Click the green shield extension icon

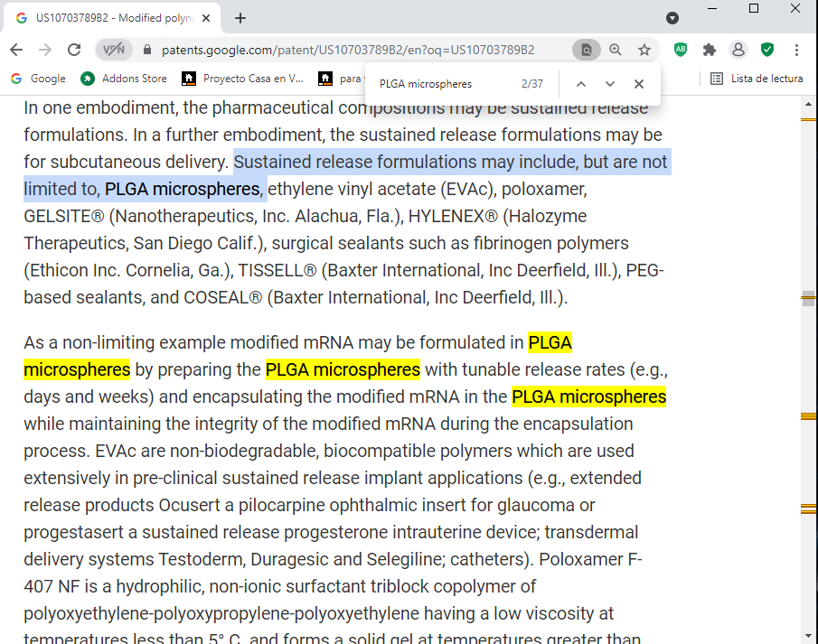pos(767,50)
